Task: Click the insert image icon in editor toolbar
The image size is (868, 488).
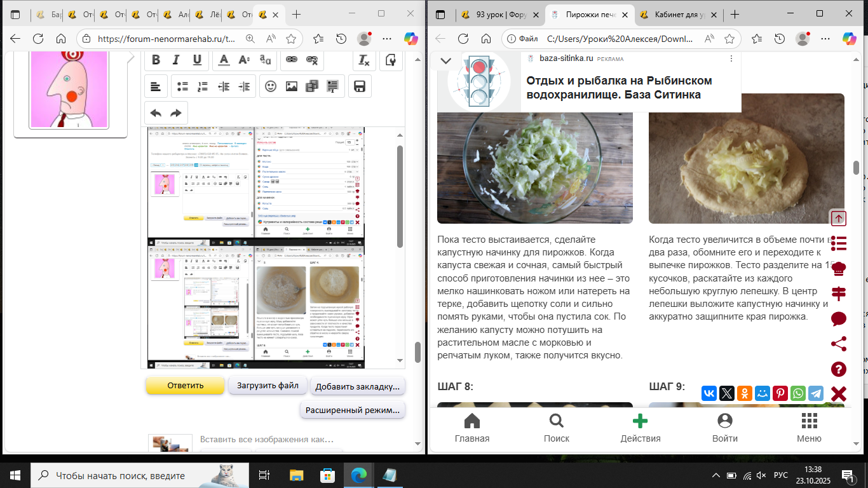Action: (292, 86)
